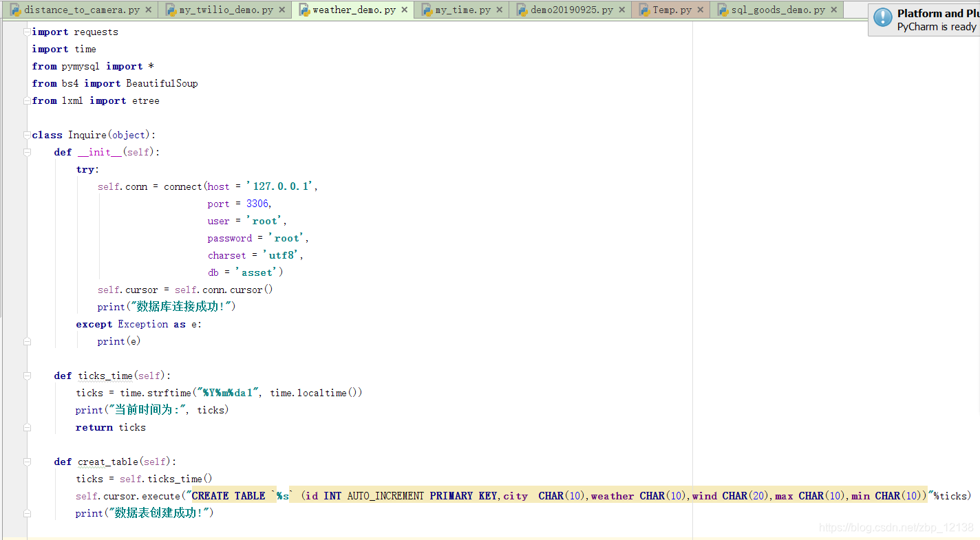Close the demo20190925.py tab
The image size is (980, 540).
tap(622, 10)
